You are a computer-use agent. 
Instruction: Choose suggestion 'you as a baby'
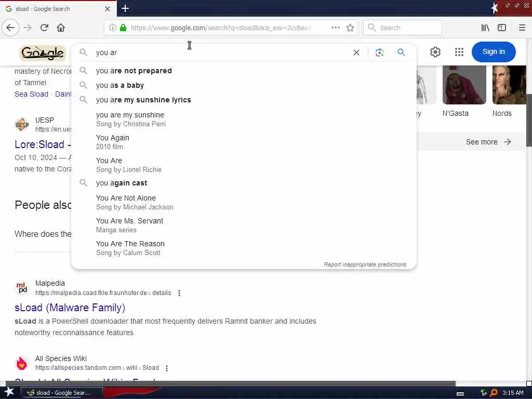(244, 85)
